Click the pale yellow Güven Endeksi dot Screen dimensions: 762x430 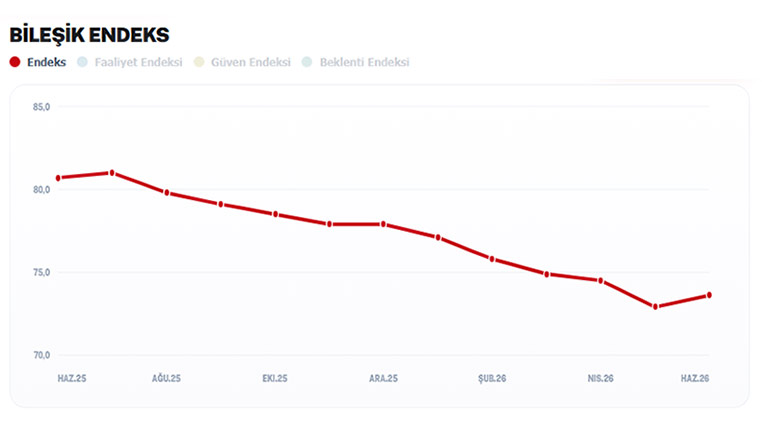click(x=199, y=62)
